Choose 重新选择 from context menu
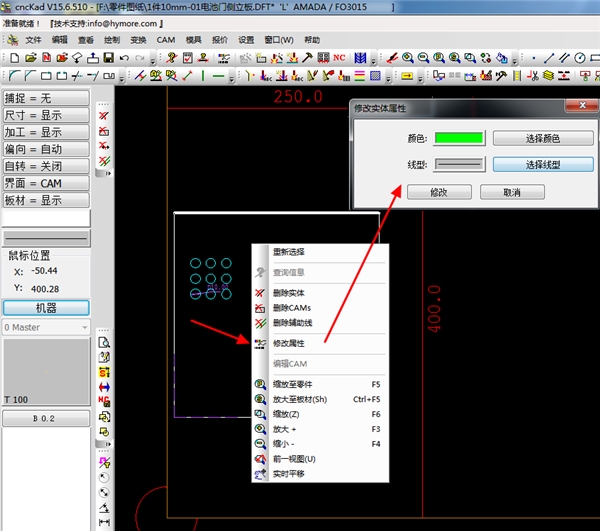The width and height of the screenshot is (600, 531). [x=289, y=252]
